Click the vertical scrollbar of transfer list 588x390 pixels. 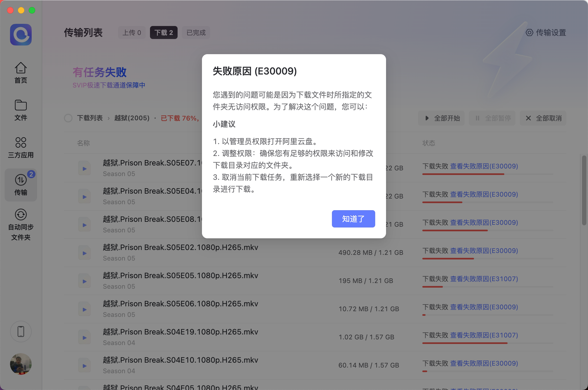click(584, 190)
